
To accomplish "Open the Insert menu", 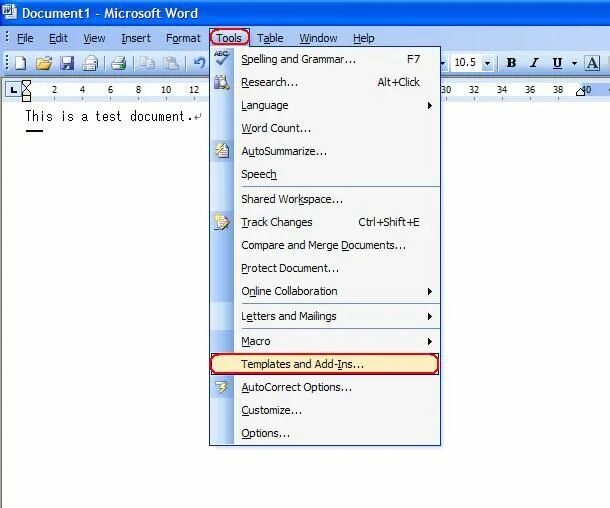I will click(x=136, y=38).
